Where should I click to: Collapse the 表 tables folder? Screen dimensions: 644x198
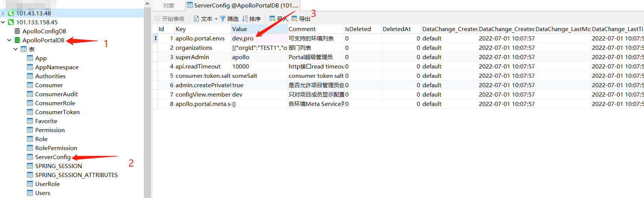click(x=15, y=49)
